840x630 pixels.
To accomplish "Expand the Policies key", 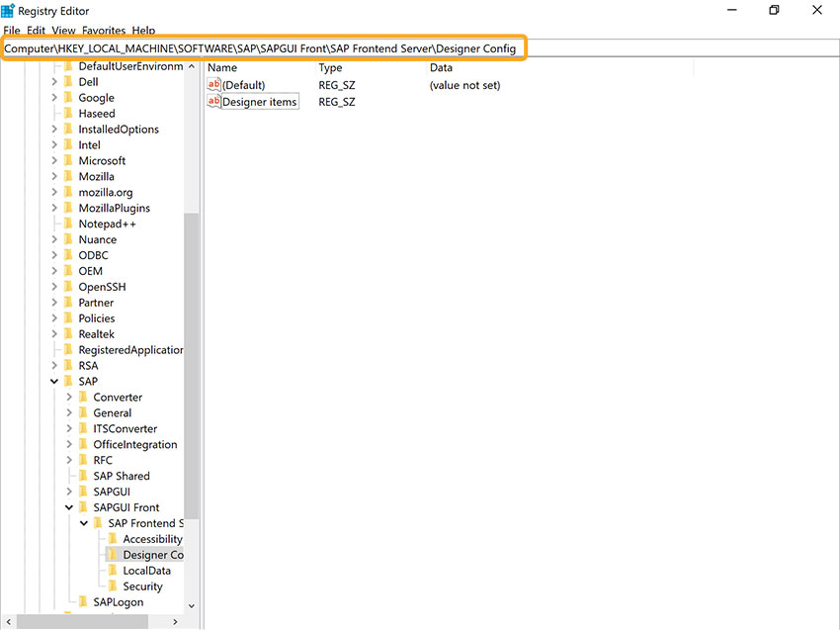I will [54, 318].
